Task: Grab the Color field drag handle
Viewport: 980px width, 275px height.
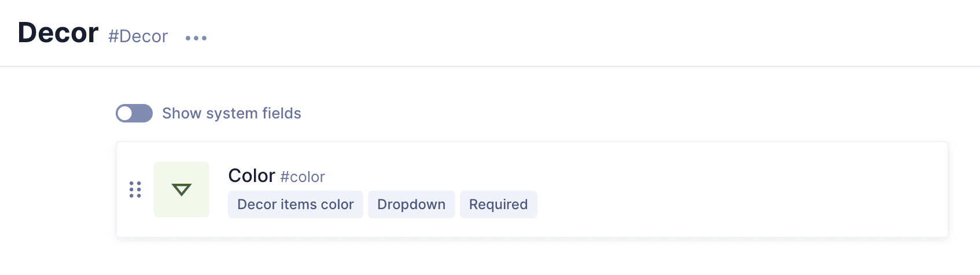Action: [x=135, y=189]
